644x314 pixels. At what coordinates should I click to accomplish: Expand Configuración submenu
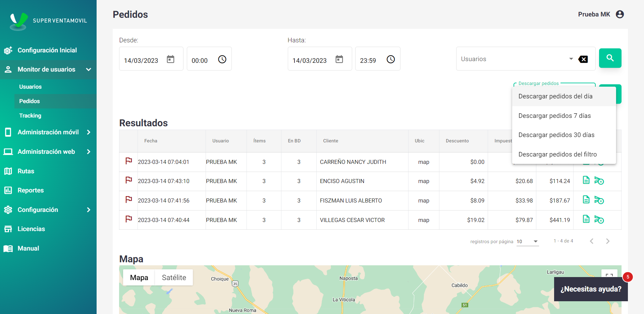(x=89, y=210)
